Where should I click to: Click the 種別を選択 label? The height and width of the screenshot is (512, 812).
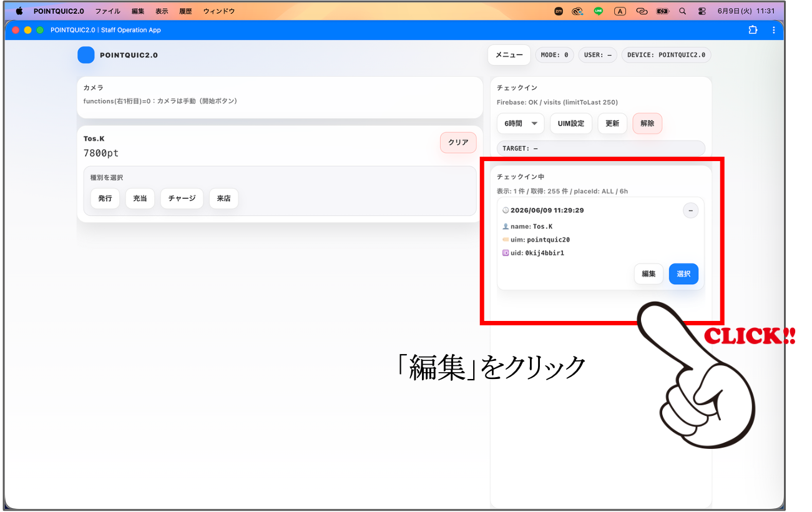(107, 177)
